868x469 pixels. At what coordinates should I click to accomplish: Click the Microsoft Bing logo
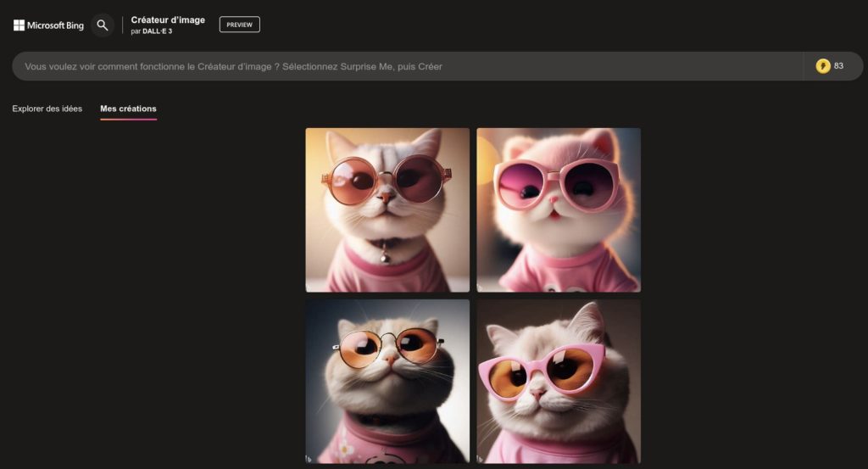pos(48,25)
